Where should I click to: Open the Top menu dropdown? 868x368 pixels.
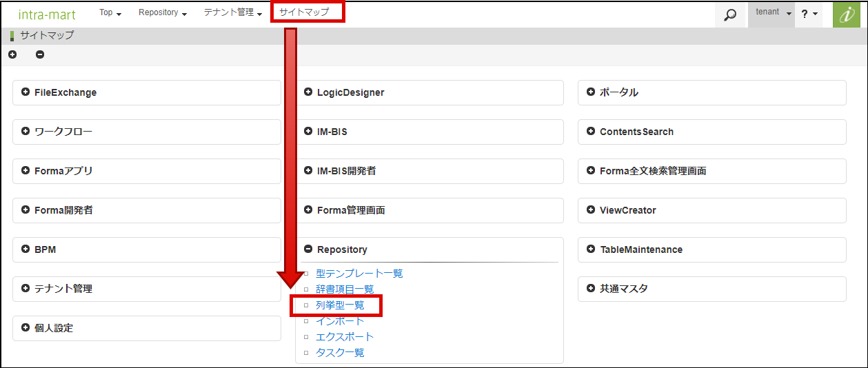pos(110,13)
